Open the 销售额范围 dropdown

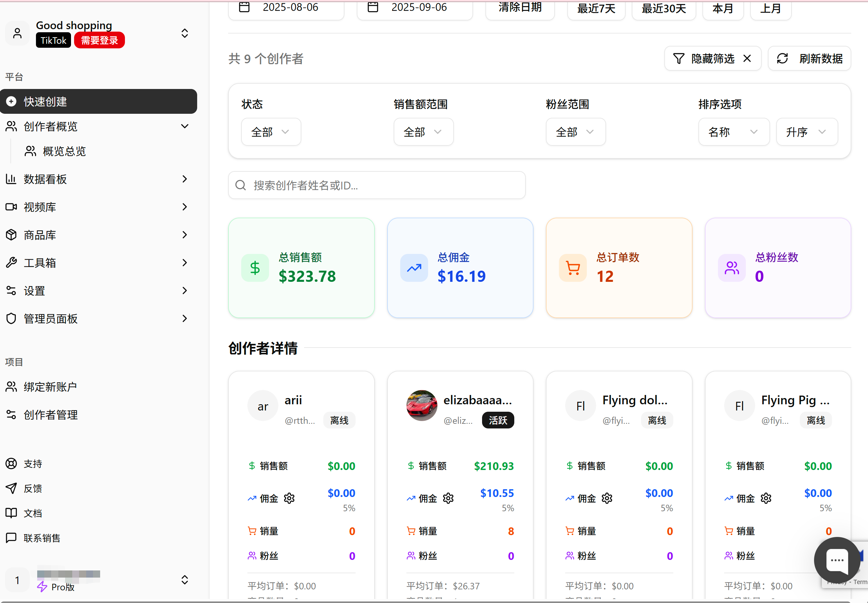[x=423, y=132]
